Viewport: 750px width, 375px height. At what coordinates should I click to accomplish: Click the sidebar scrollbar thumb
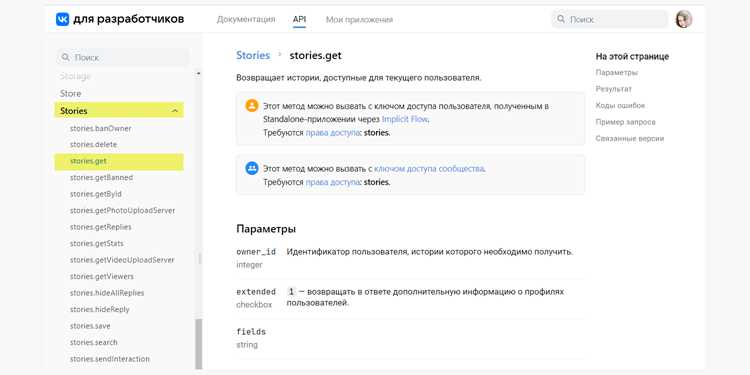199,343
